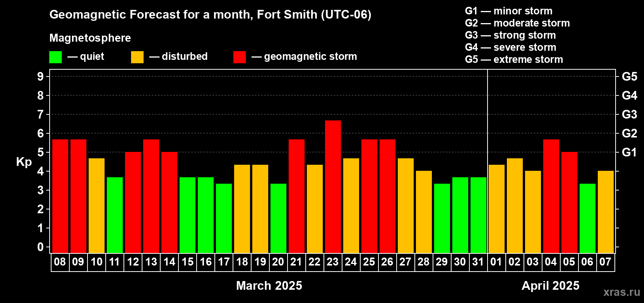Click the orange bar for March 10
Viewport: 644px width, 303px height.
point(97,206)
